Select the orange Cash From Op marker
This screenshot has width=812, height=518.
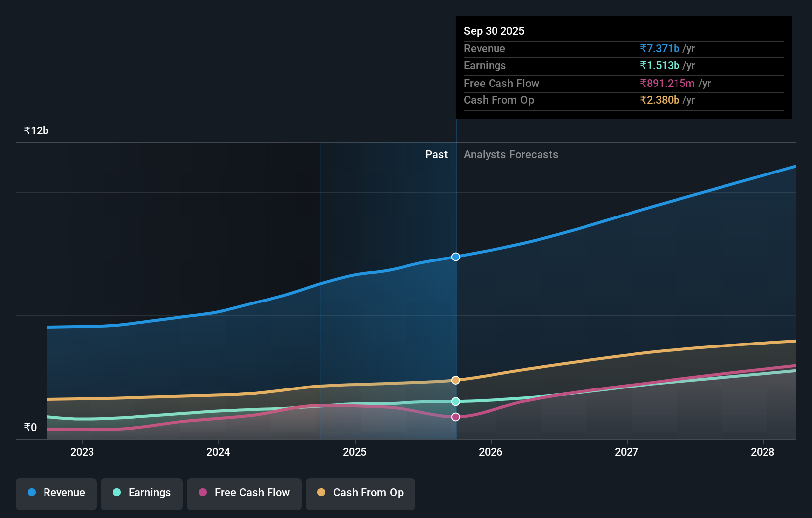(455, 380)
